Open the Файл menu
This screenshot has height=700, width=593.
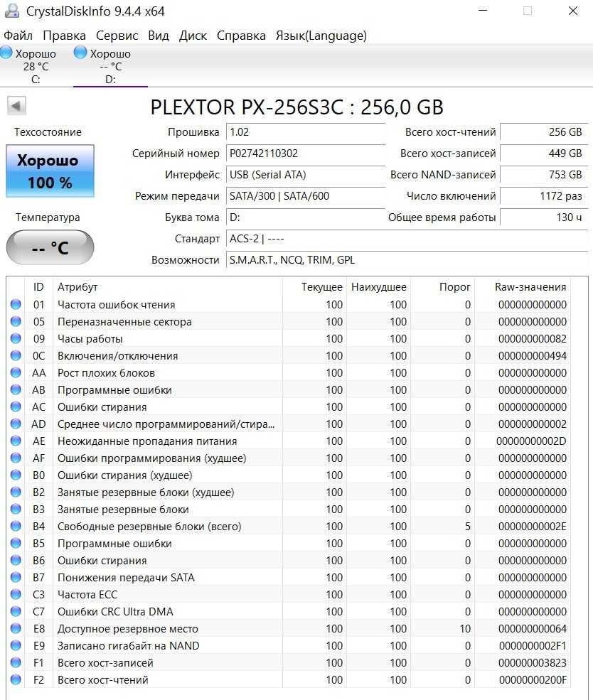coord(18,36)
